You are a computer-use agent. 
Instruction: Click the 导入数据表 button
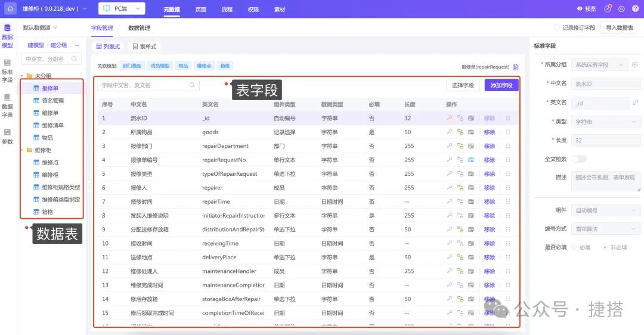(620, 27)
